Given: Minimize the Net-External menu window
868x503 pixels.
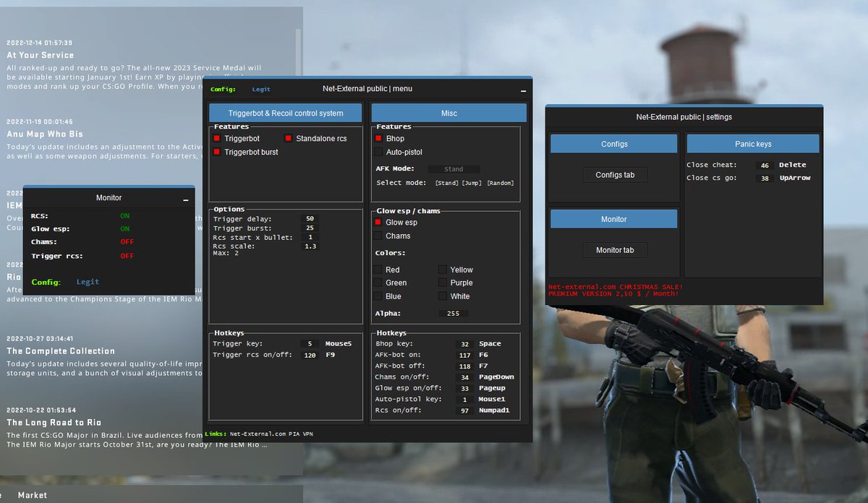Looking at the screenshot, I should point(523,91).
